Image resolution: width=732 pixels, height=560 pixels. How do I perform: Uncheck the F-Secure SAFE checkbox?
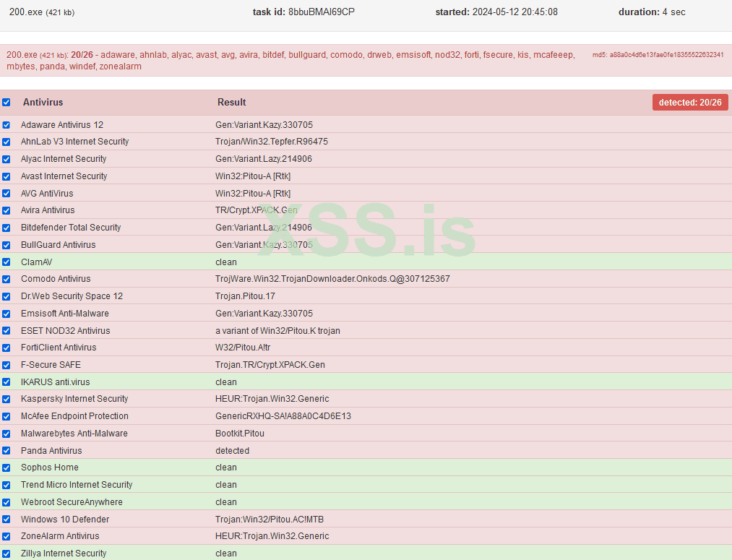(x=6, y=365)
